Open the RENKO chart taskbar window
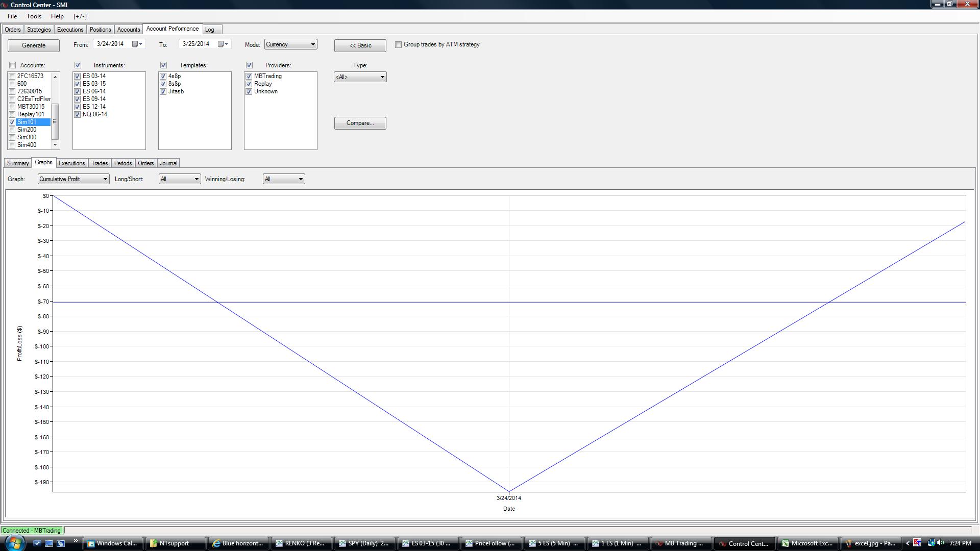The height and width of the screenshot is (551, 980). pos(301,543)
